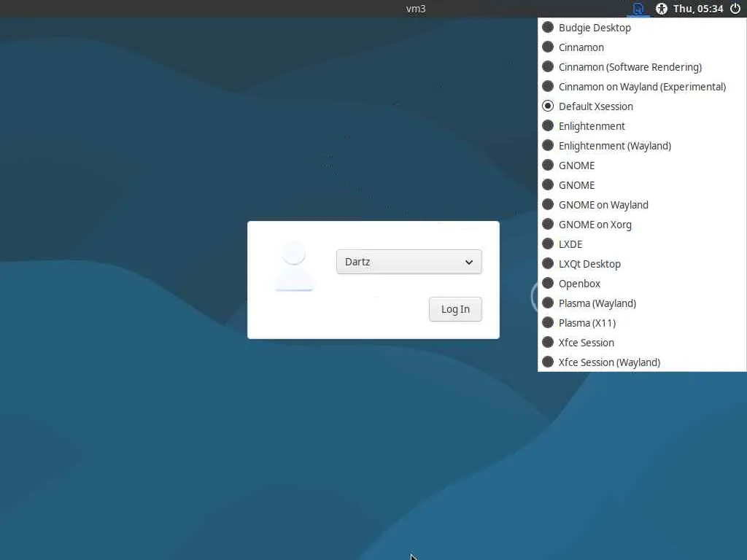Image resolution: width=747 pixels, height=560 pixels.
Task: Choose Openbox session
Action: pyautogui.click(x=642, y=284)
